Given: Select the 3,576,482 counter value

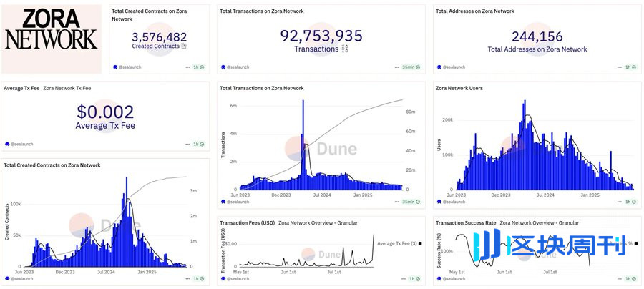Looking at the screenshot, I should pos(160,37).
